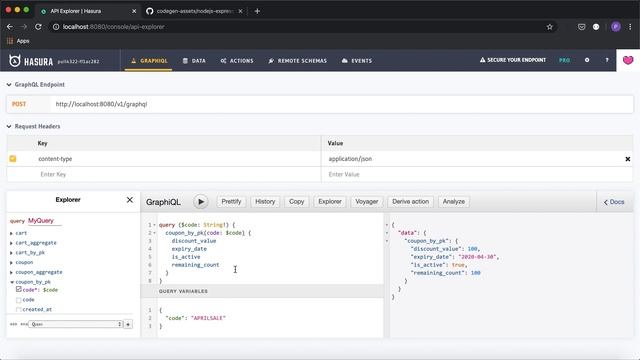Uncheck the code*: $code argument
The width and height of the screenshot is (640, 360).
[x=19, y=289]
